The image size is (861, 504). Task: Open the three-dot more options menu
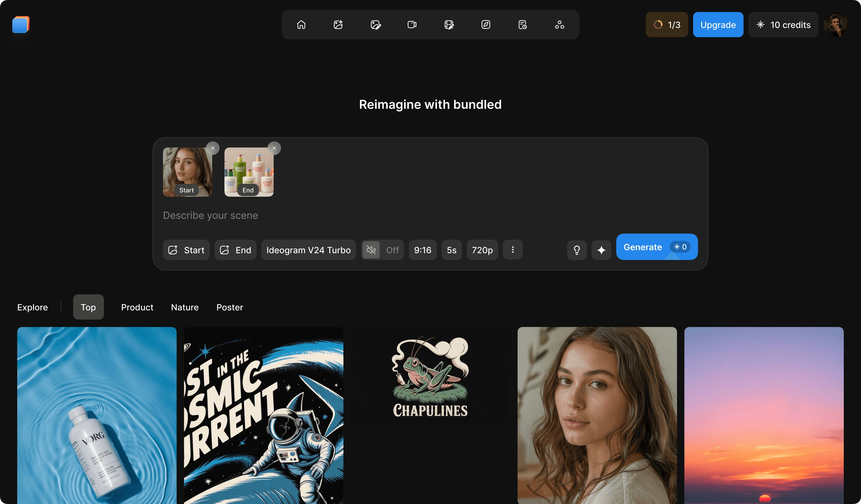coord(512,250)
